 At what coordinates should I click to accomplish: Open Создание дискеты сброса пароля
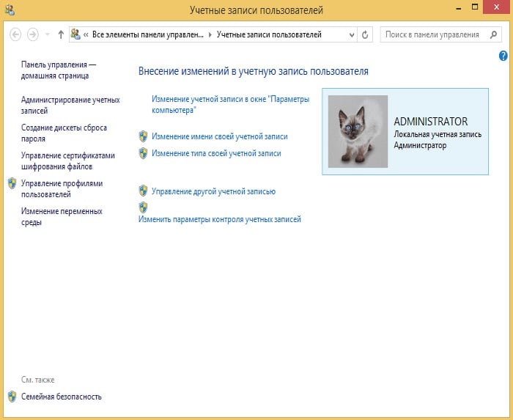(x=64, y=133)
